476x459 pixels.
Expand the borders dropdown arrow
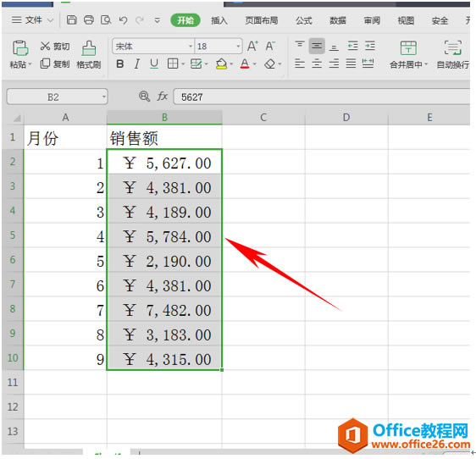[x=183, y=64]
